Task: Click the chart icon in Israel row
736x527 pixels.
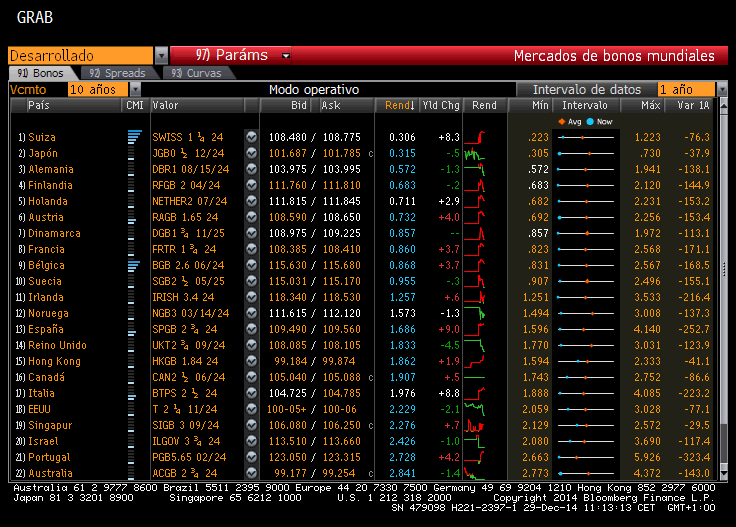Action: pyautogui.click(x=252, y=441)
